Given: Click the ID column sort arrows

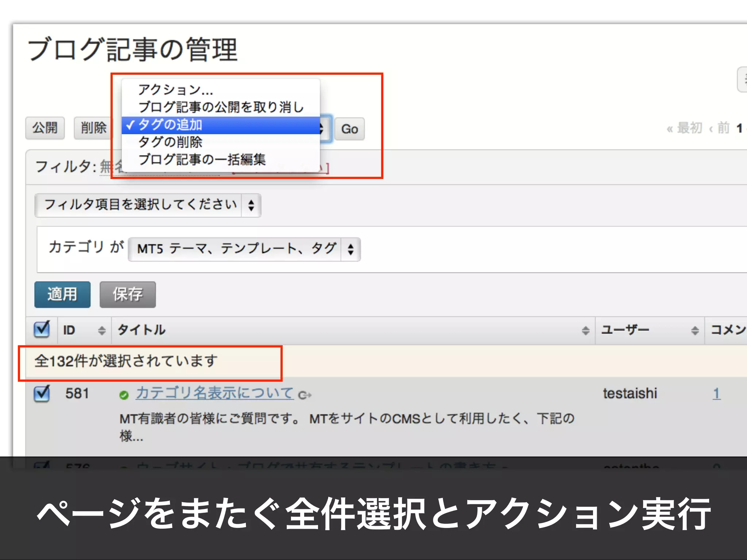Looking at the screenshot, I should [102, 330].
